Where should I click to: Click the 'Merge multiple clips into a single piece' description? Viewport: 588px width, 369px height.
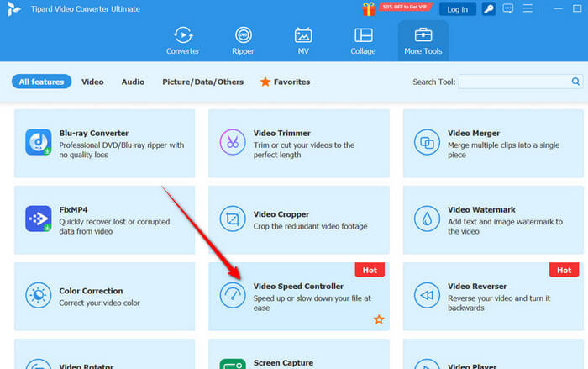pos(503,150)
